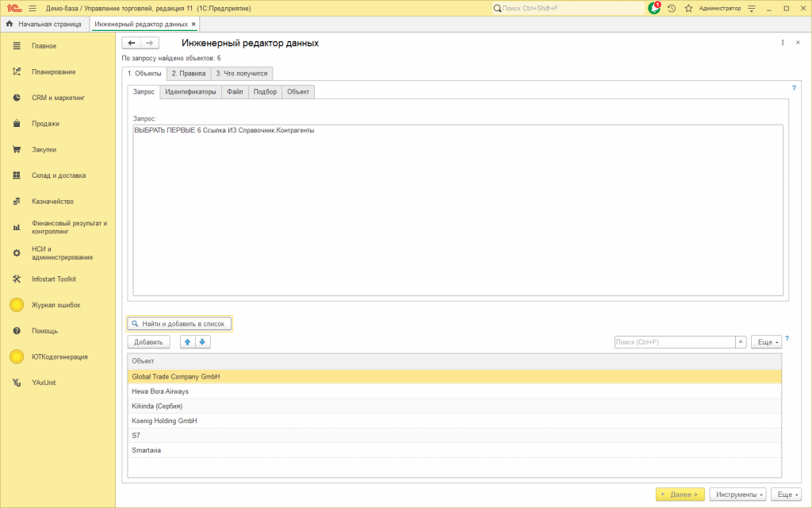Expand the Еще dropdown above the object list
812x508 pixels.
click(x=767, y=342)
